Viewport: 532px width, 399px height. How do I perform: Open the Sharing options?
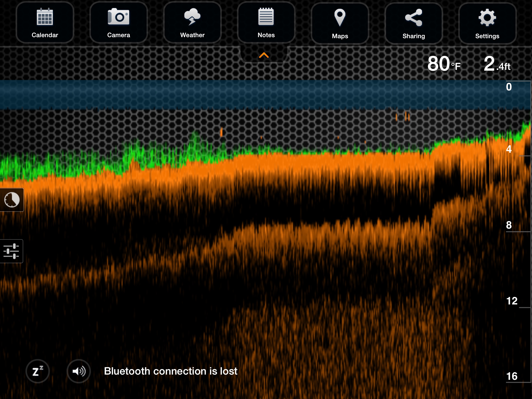pos(414,23)
